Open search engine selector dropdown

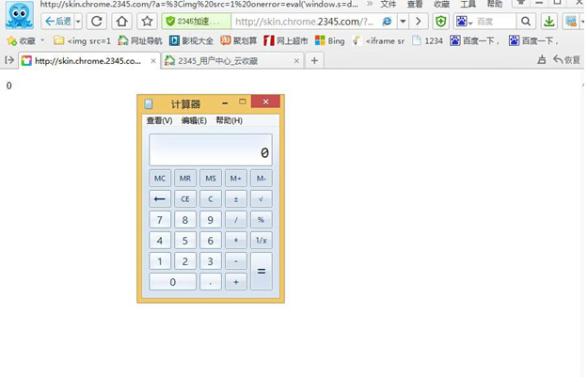coord(465,21)
